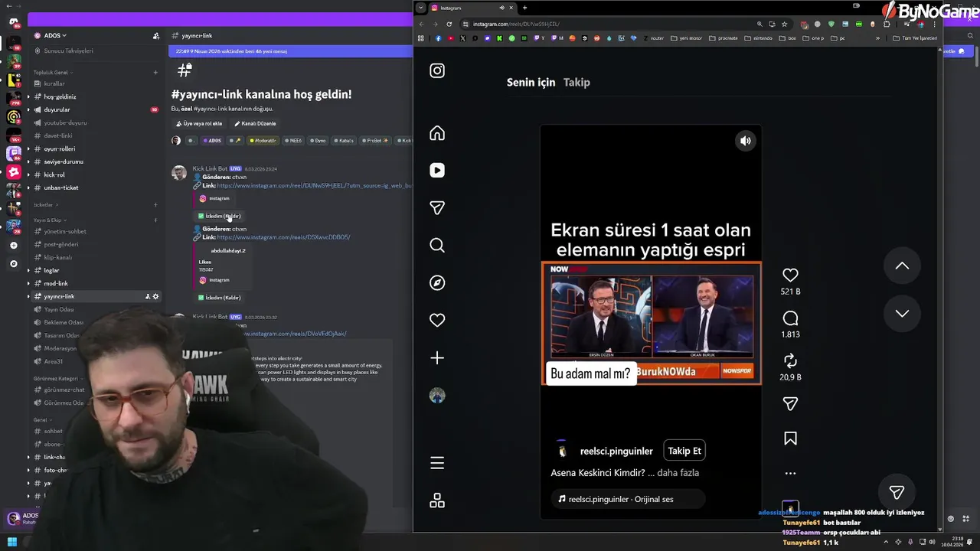Click the Instagram logo at sidebar top
The image size is (980, 551).
tap(437, 70)
